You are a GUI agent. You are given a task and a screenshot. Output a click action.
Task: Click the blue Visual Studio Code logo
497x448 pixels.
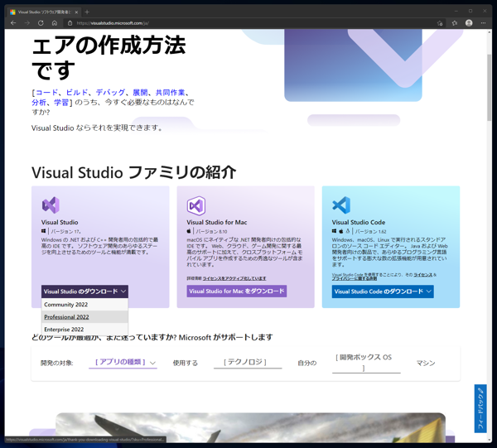click(x=341, y=205)
